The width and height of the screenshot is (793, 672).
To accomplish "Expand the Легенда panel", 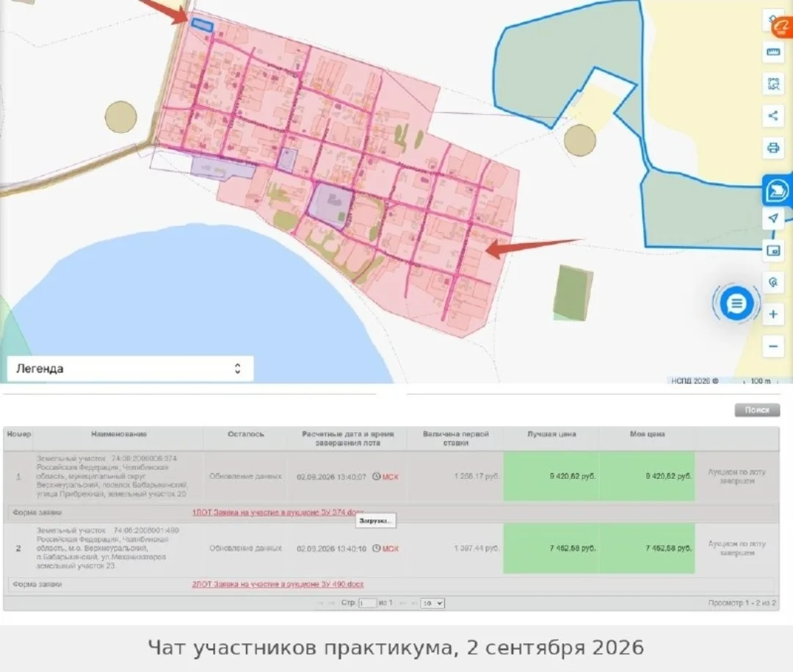I will 130,369.
